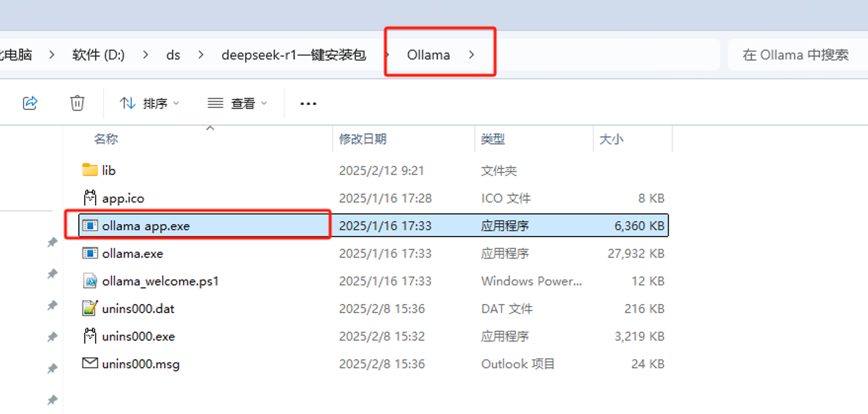
Task: Expand the chevron after Ollama breadcrumb
Action: click(x=471, y=55)
